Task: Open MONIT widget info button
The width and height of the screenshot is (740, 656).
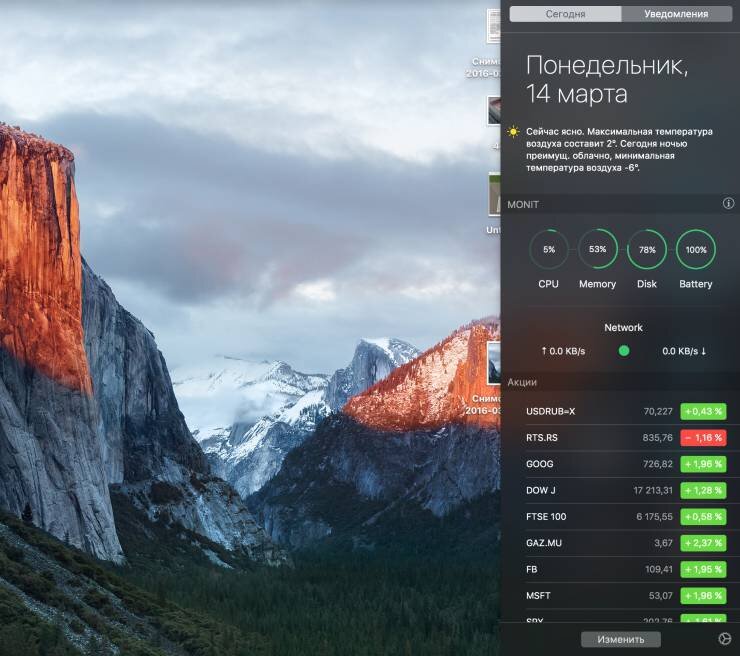Action: 728,203
